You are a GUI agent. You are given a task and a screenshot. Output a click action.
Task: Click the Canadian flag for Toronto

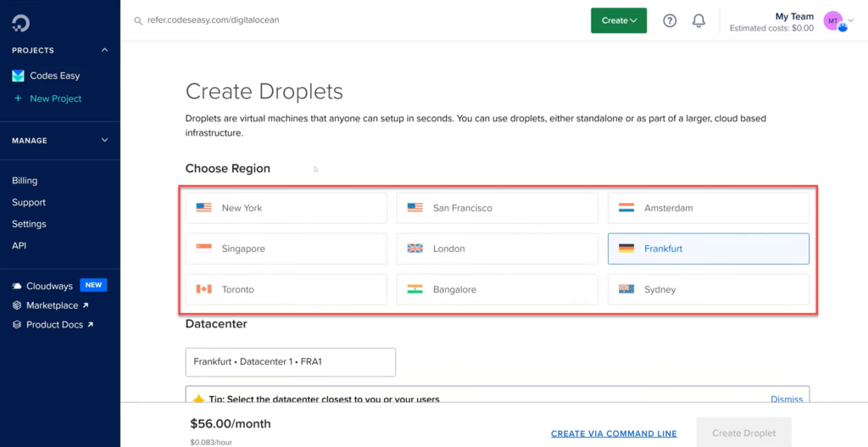pos(203,289)
